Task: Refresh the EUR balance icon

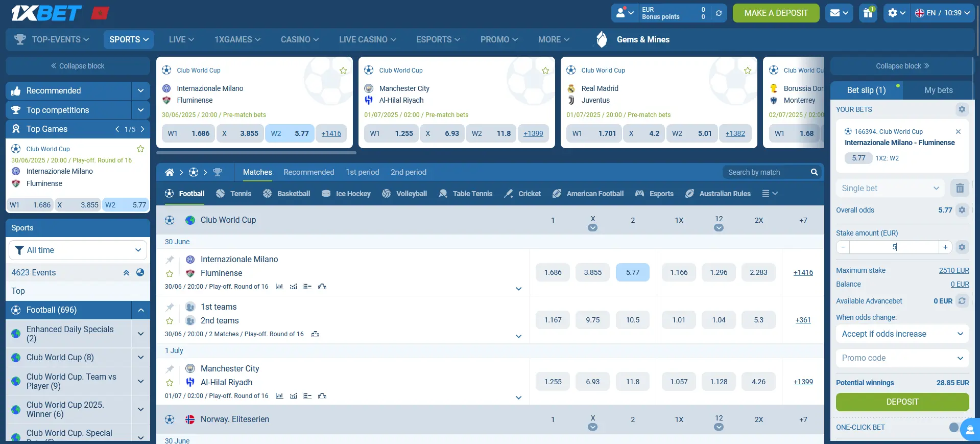Action: click(719, 13)
